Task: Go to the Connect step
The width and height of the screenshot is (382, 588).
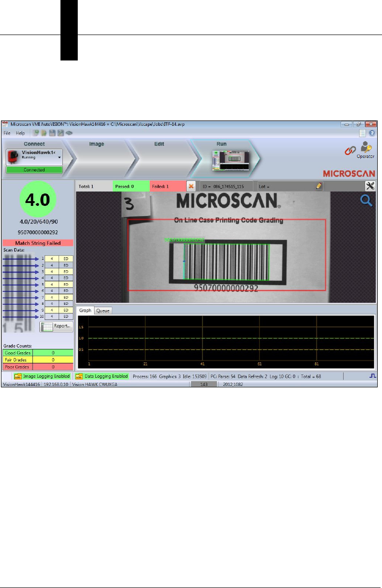Action: click(34, 144)
